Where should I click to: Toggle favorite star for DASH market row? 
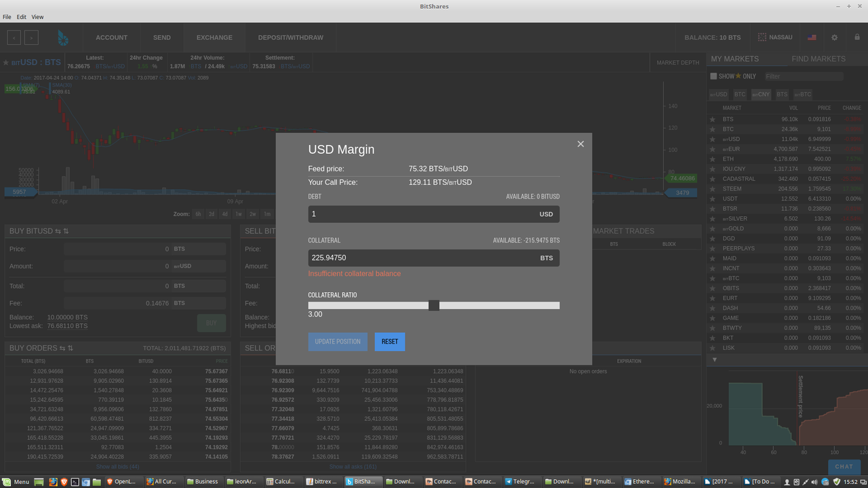click(x=713, y=308)
